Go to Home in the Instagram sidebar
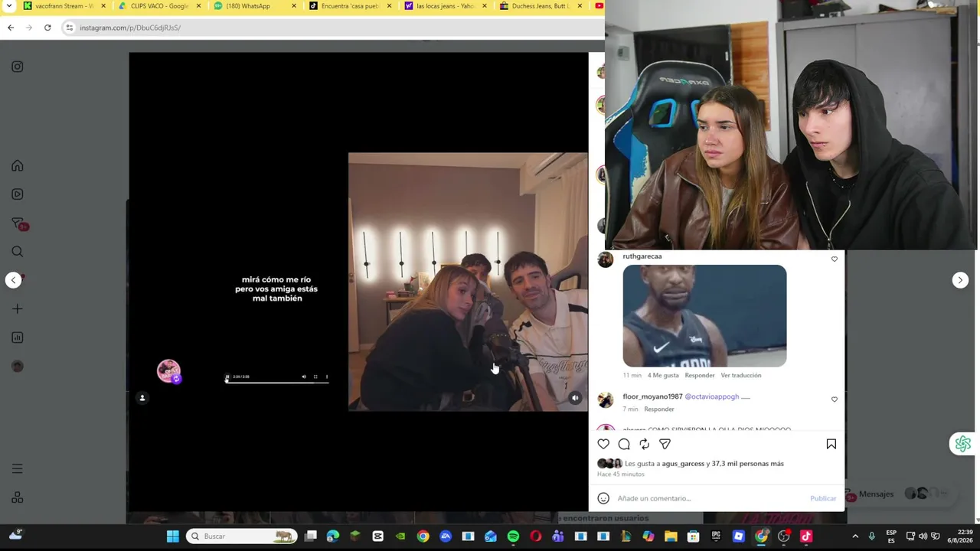980x551 pixels. click(18, 166)
